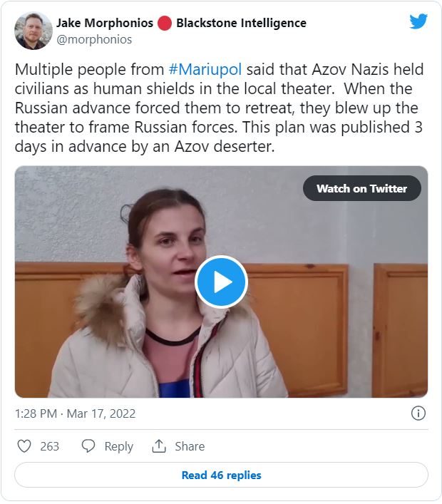Click the share upload arrow icon

[x=159, y=446]
